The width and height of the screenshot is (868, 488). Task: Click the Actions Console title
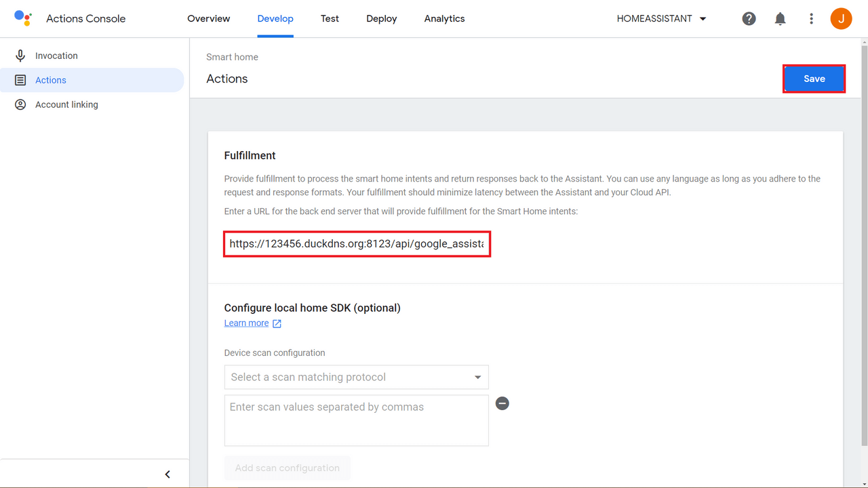[86, 19]
